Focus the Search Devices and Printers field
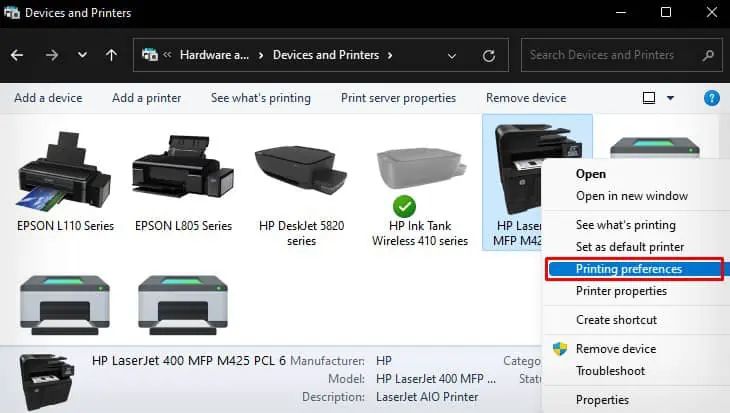Screen dimensions: 730x413 tap(622, 55)
